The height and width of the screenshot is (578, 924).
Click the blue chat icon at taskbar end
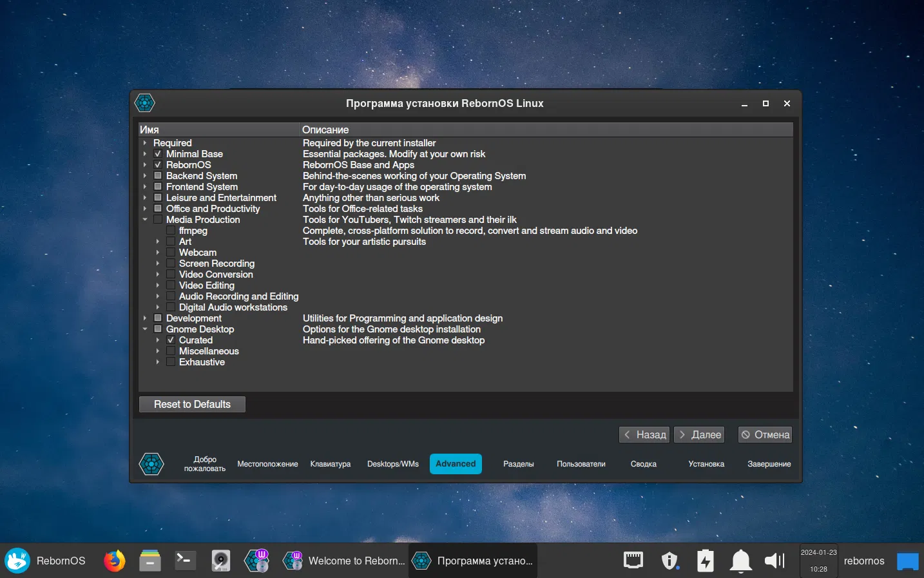(x=907, y=561)
